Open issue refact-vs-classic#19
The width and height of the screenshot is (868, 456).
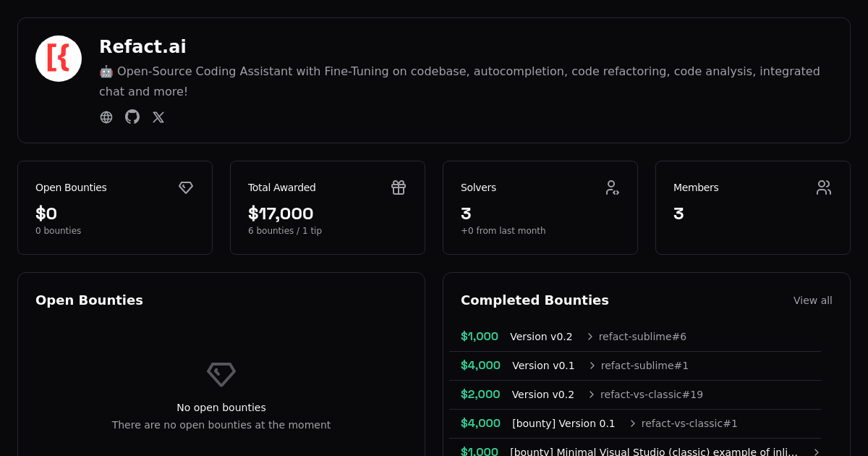click(651, 394)
